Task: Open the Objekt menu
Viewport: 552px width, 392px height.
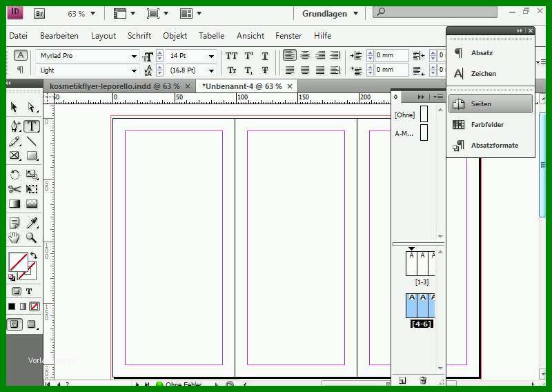Action: (175, 36)
